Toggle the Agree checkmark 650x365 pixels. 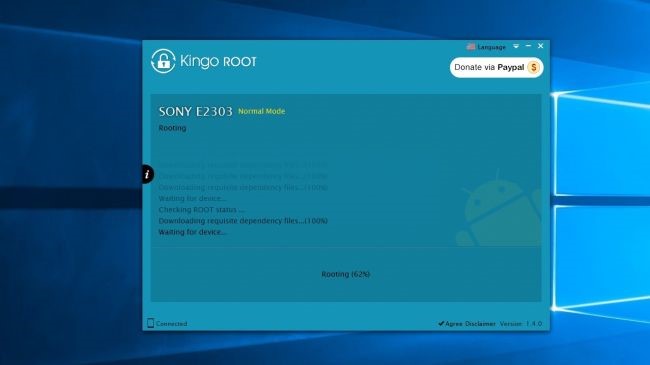pos(441,324)
